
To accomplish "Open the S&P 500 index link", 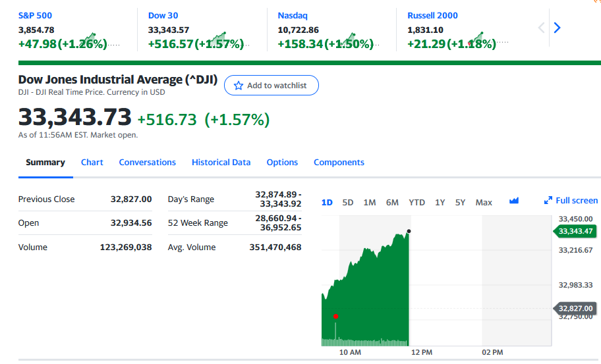I will [x=36, y=16].
